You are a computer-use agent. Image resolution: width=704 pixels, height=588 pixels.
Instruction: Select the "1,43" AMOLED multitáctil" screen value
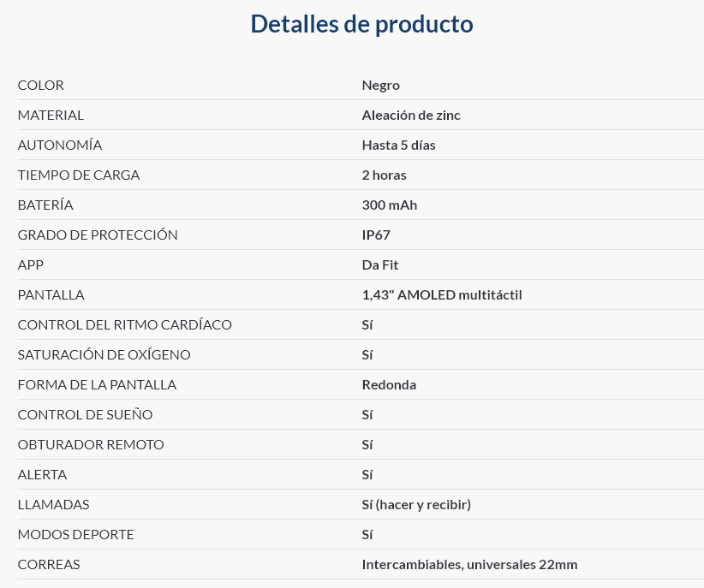[x=442, y=295]
